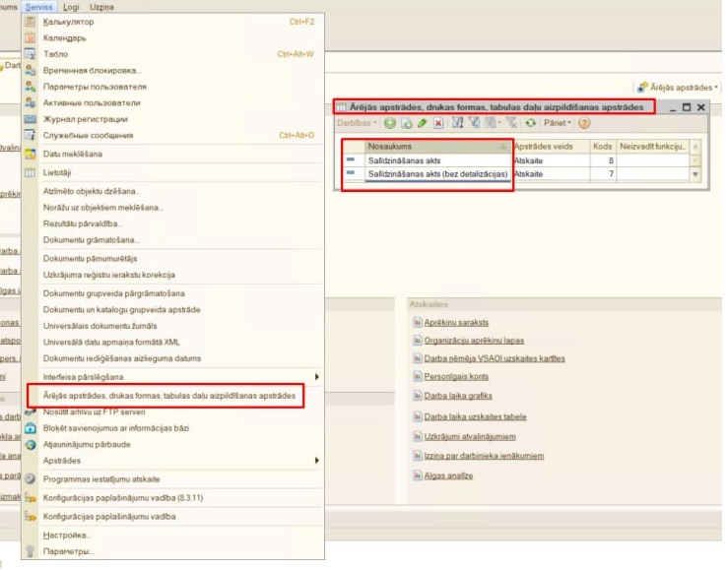Screen dimensions: 728x570
Task: Click the green Add new item icon
Action: pos(390,123)
